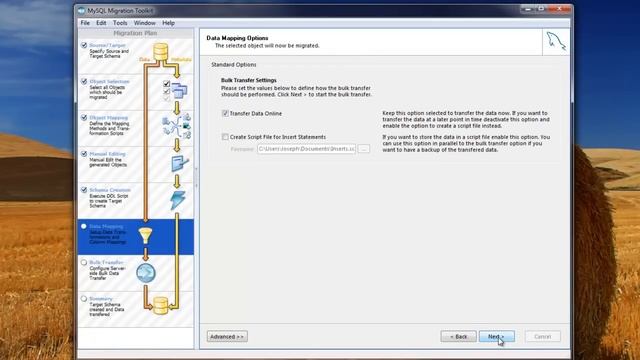Image resolution: width=640 pixels, height=360 pixels.
Task: Select the Object Selection step checkmark
Action: 84,82
